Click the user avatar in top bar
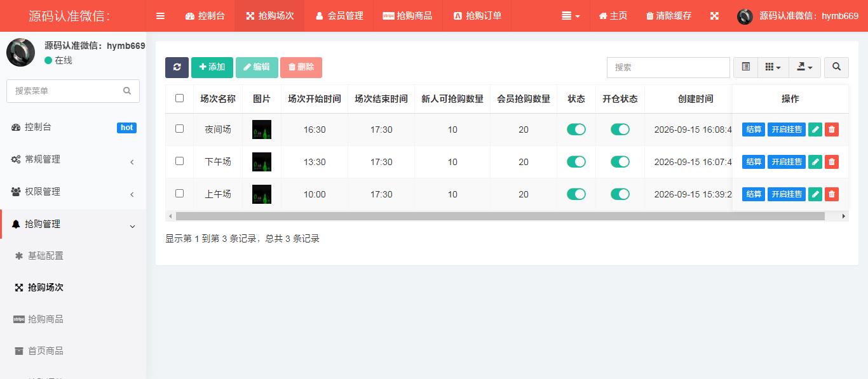Image resolution: width=868 pixels, height=379 pixels. pyautogui.click(x=745, y=16)
